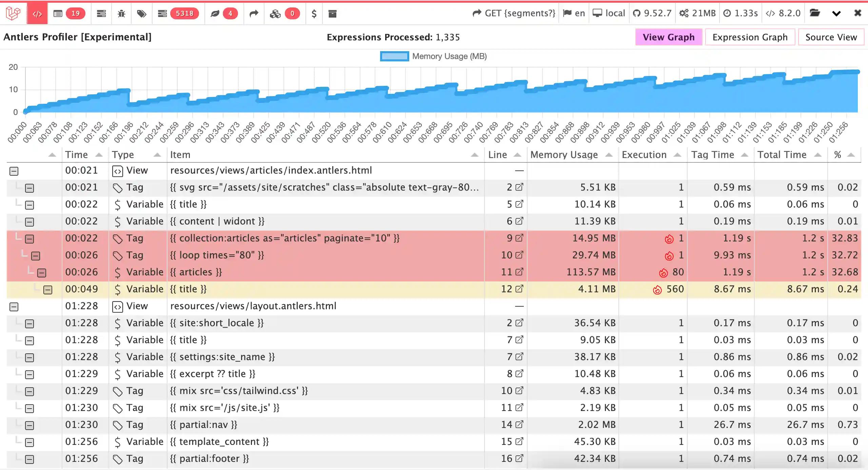The width and height of the screenshot is (868, 470).
Task: Click the folder open icon in debugbar
Action: click(815, 14)
